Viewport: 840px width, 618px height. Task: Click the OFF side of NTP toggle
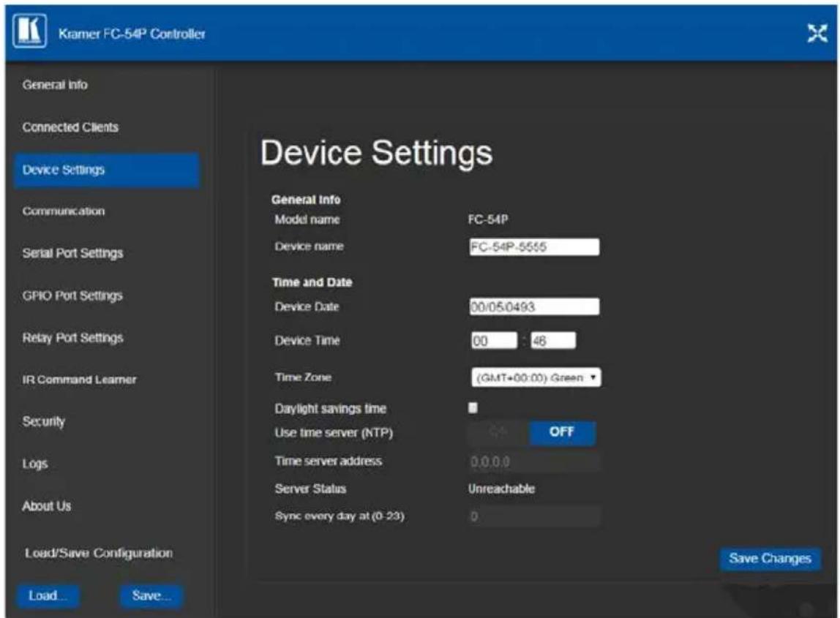click(562, 433)
